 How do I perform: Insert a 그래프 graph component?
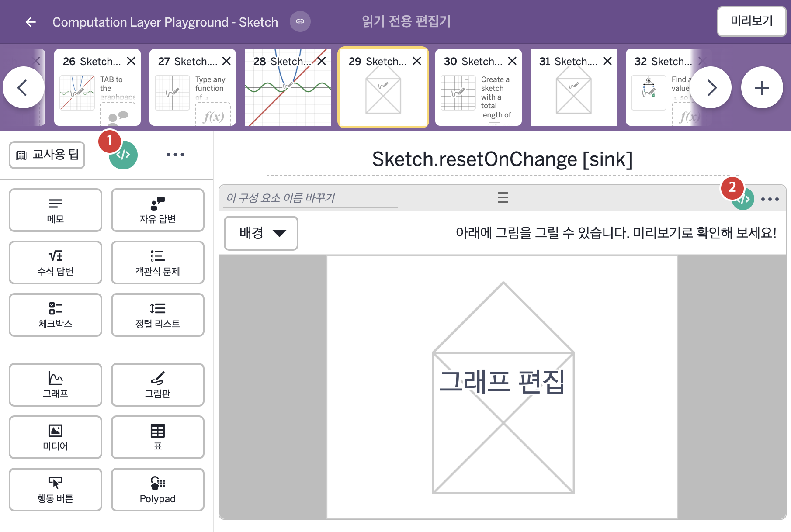(56, 385)
